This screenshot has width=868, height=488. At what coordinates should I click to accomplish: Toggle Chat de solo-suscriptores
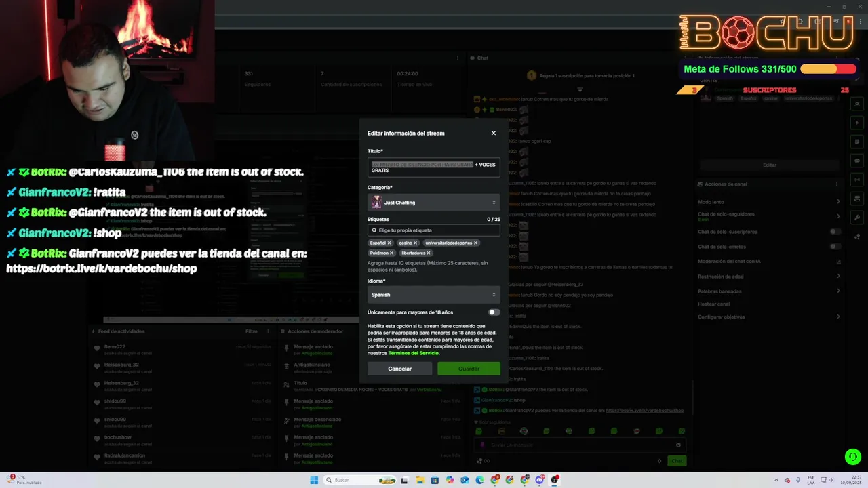(x=835, y=232)
